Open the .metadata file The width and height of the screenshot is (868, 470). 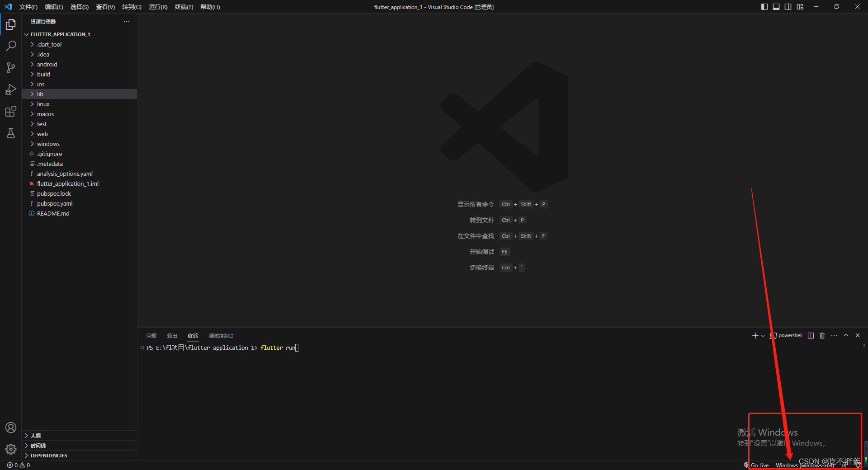79,164
